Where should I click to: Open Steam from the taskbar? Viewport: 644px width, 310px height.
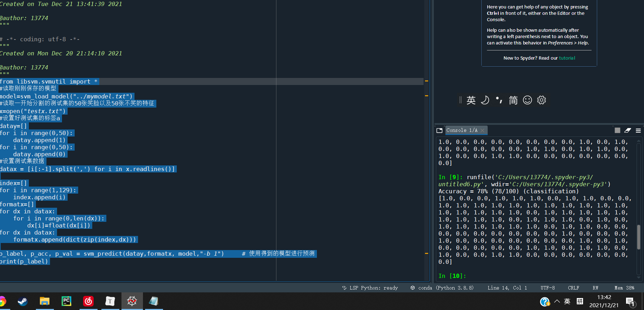23,301
